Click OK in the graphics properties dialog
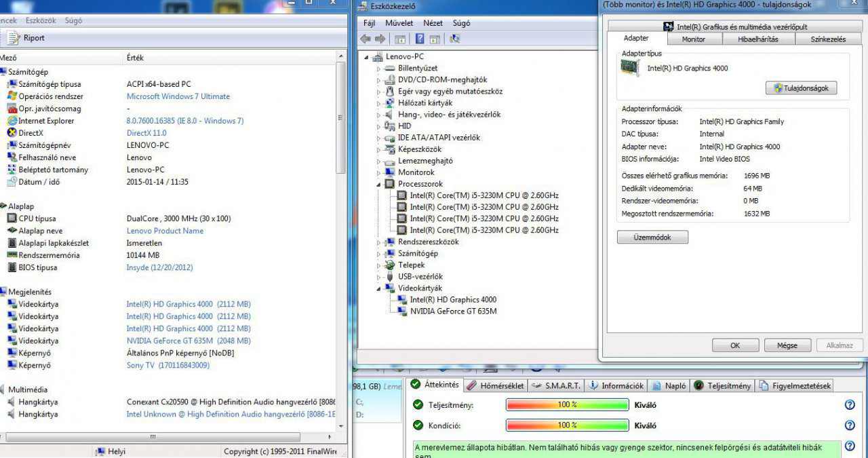The height and width of the screenshot is (458, 868). click(x=735, y=345)
